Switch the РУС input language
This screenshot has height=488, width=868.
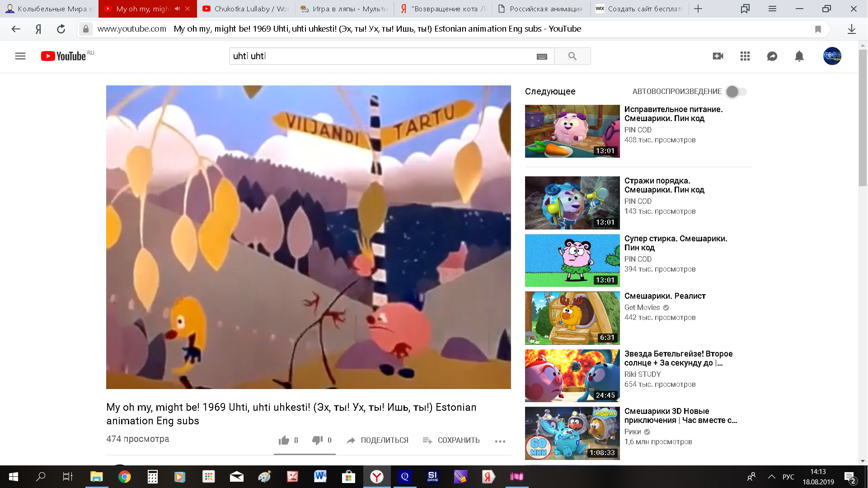(x=788, y=477)
